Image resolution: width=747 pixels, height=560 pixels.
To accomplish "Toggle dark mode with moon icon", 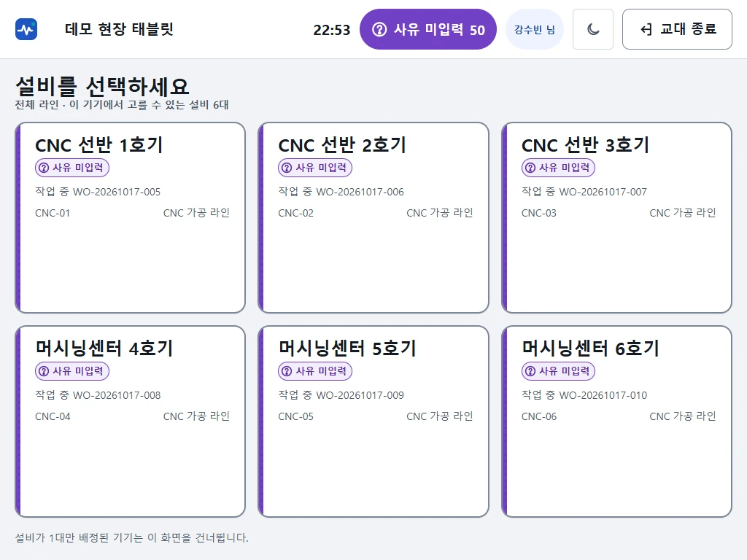I will click(x=593, y=29).
